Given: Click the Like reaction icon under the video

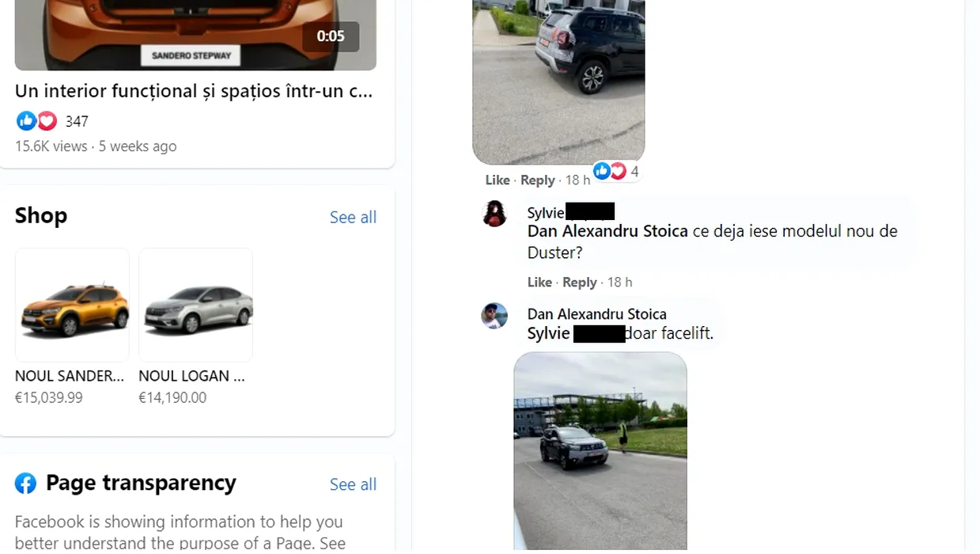Looking at the screenshot, I should coord(26,120).
